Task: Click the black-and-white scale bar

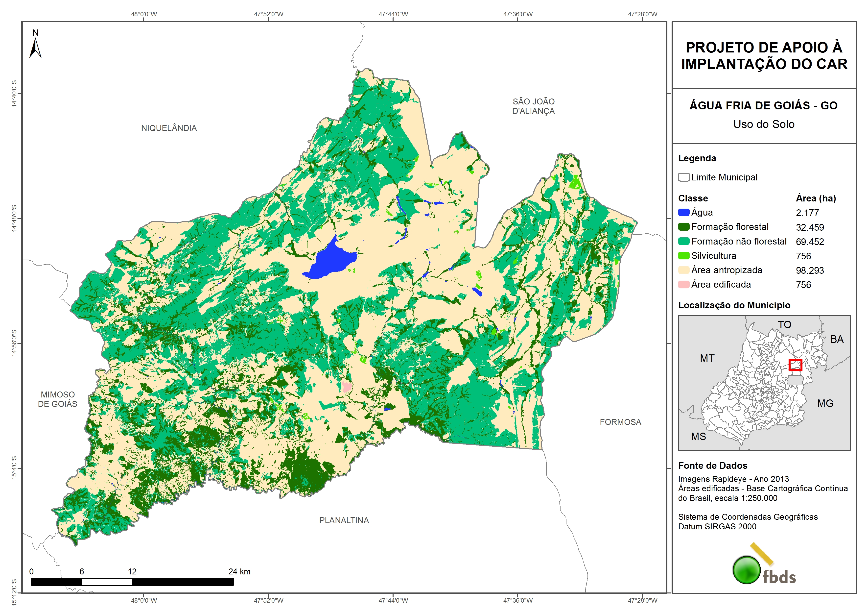Action: pyautogui.click(x=132, y=582)
